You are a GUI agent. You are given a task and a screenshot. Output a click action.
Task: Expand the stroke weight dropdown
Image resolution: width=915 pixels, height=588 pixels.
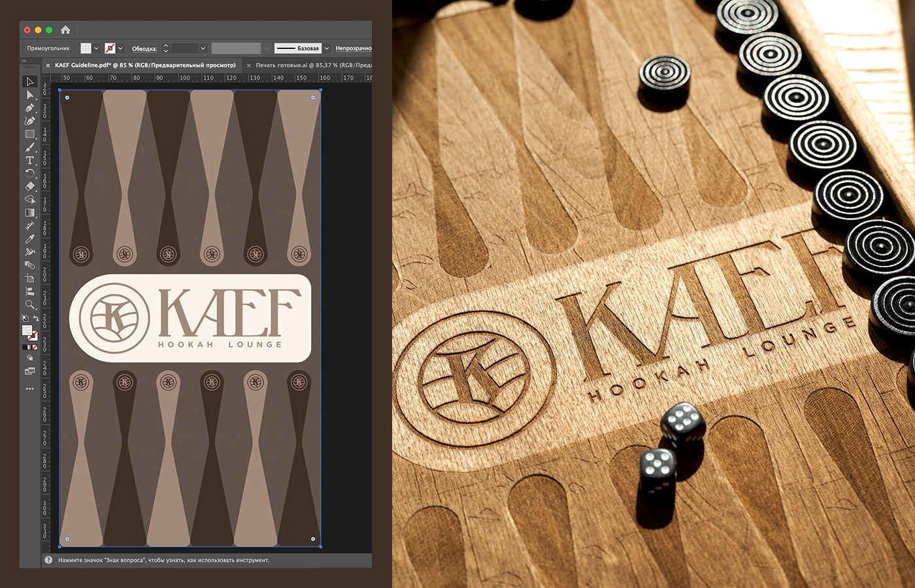(x=203, y=48)
